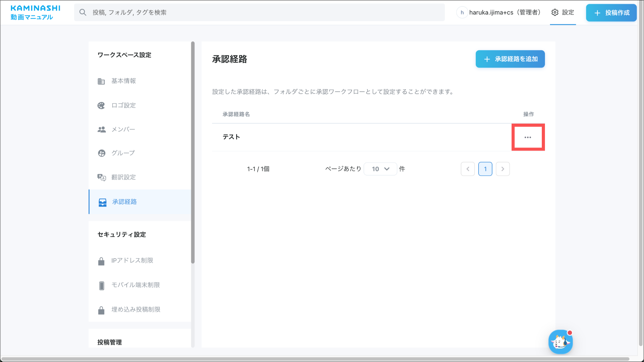Click the people icon beside メンバー
Viewport: 644px width, 362px height.
click(x=101, y=130)
